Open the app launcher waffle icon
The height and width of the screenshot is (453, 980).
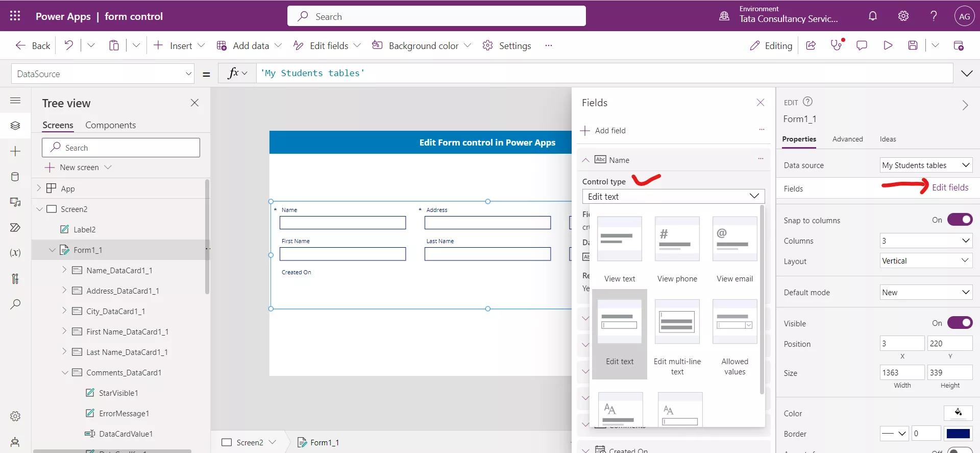[15, 16]
